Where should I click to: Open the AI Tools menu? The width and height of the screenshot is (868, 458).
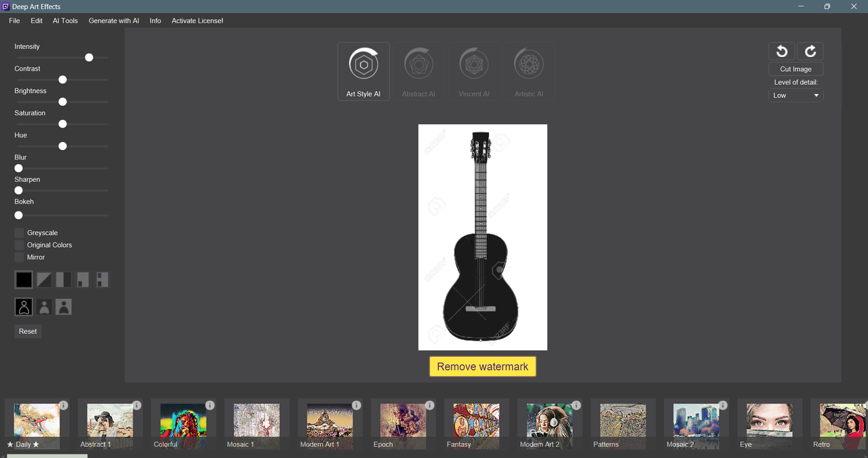(65, 21)
